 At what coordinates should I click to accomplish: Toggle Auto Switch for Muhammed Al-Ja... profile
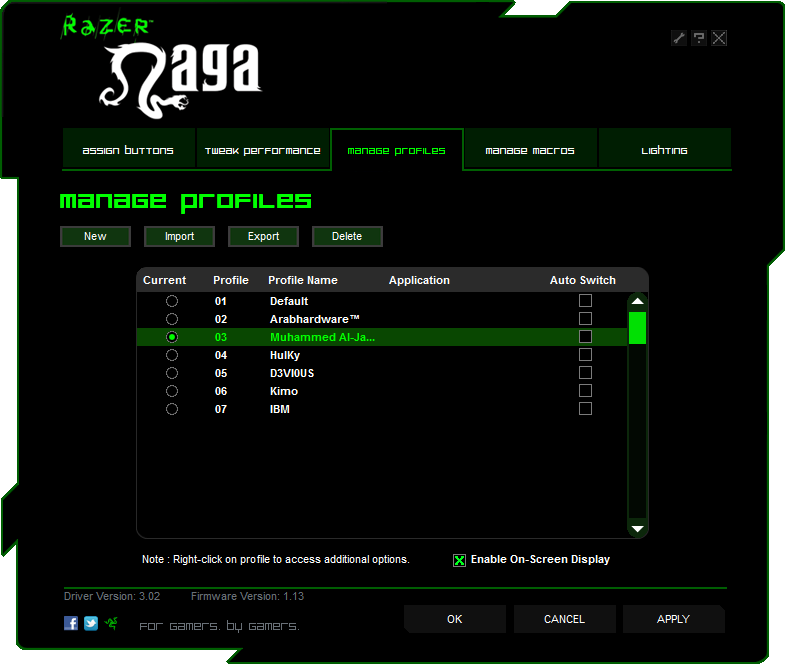(585, 337)
